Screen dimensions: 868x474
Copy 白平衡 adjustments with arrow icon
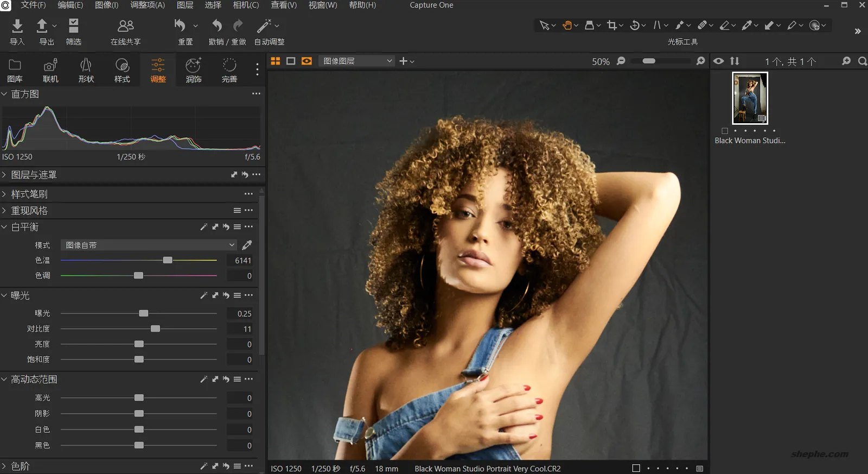click(x=215, y=227)
